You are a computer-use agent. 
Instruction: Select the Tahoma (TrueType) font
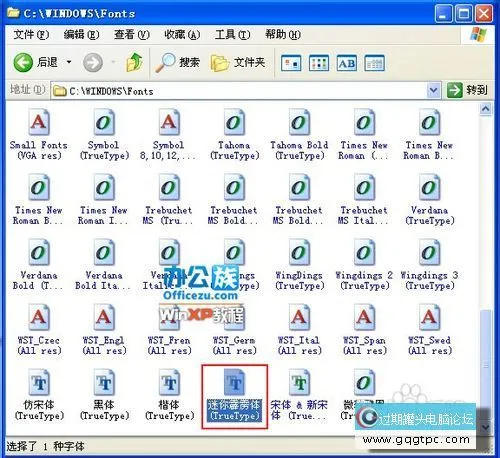pos(234,135)
